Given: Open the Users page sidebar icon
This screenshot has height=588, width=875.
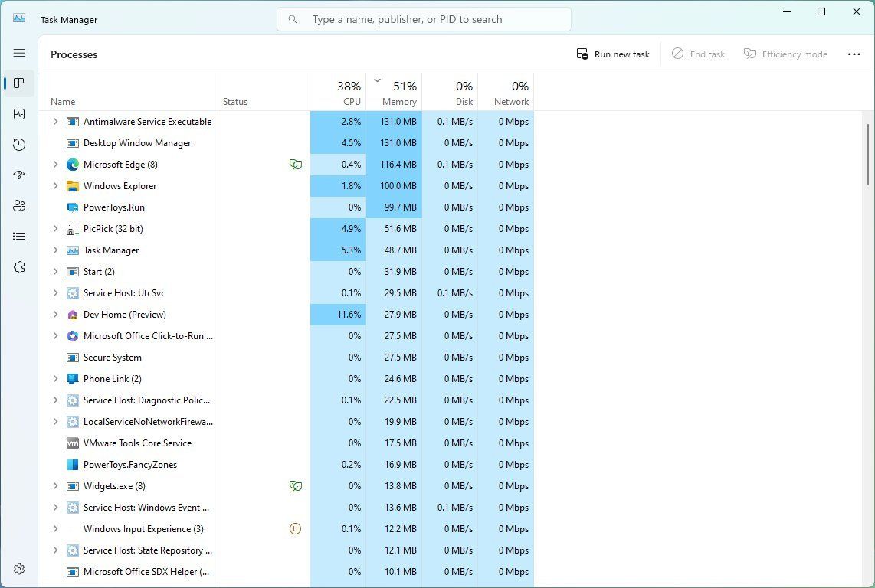Looking at the screenshot, I should 19,205.
